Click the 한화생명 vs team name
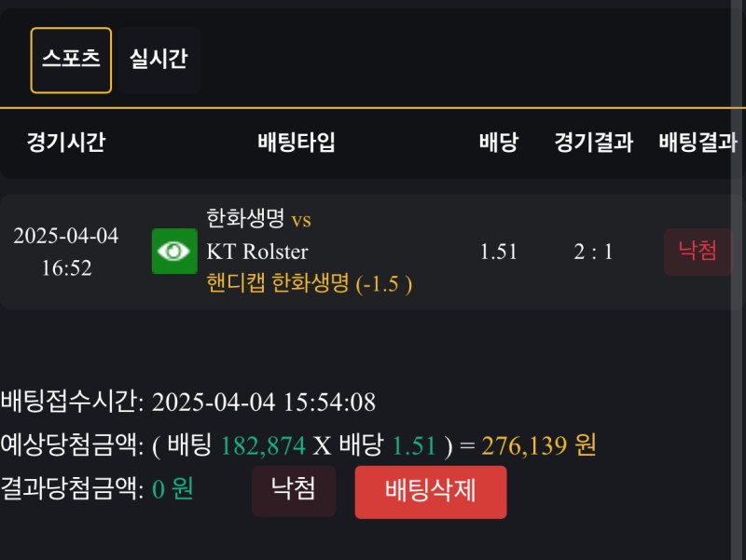Screen dimensions: 746x560 (258, 220)
